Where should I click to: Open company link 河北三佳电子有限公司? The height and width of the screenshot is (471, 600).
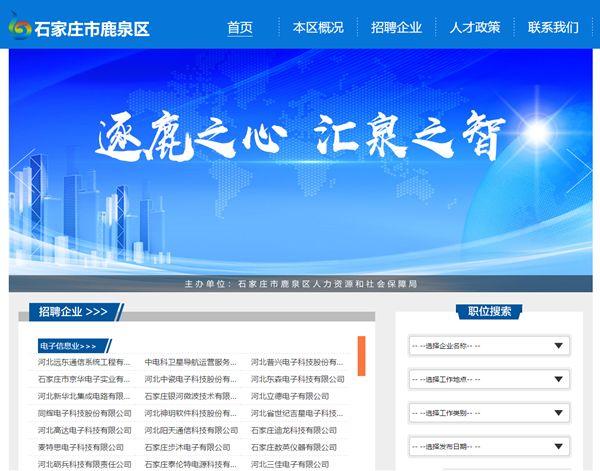[x=290, y=464]
